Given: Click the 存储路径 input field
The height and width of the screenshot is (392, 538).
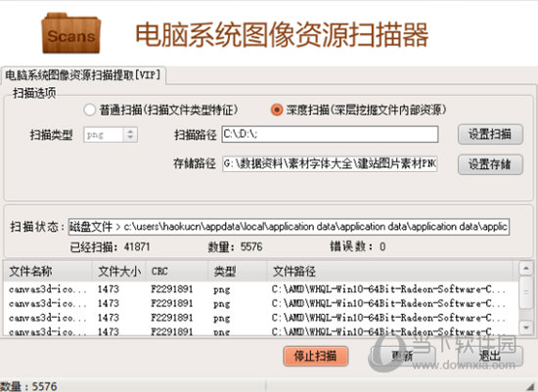Looking at the screenshot, I should point(330,163).
